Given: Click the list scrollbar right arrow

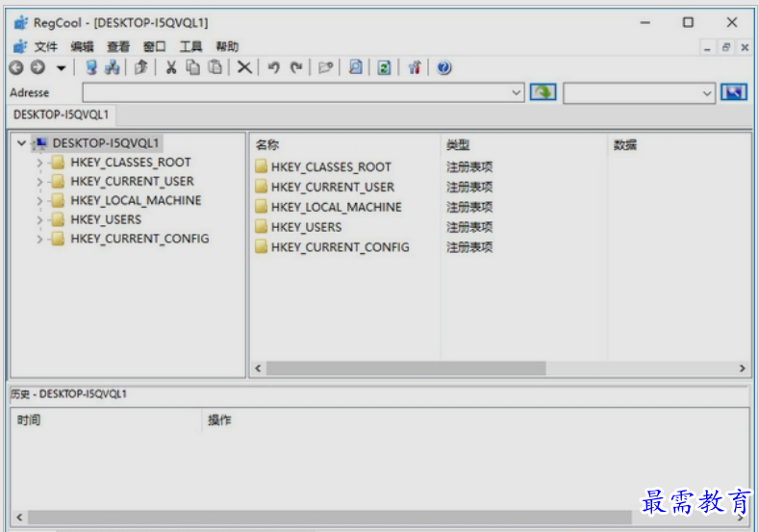Looking at the screenshot, I should coord(742,368).
